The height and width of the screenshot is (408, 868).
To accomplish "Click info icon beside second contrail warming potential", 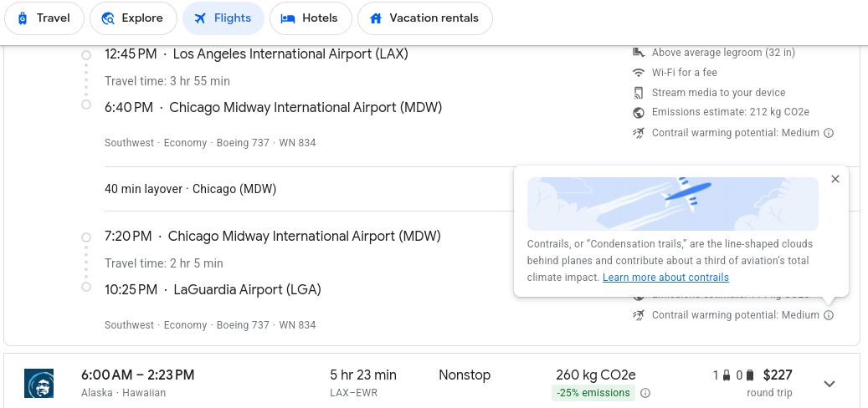I will click(829, 315).
